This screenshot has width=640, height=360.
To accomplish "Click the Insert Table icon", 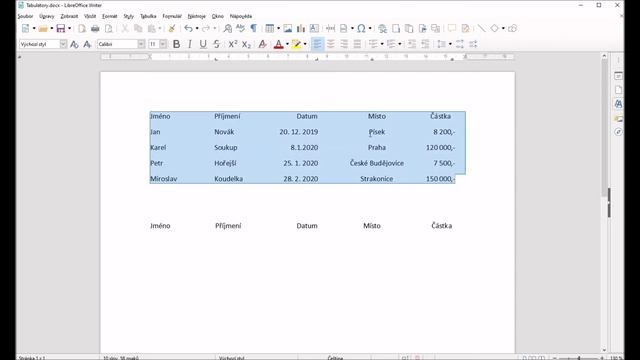I will tap(270, 28).
